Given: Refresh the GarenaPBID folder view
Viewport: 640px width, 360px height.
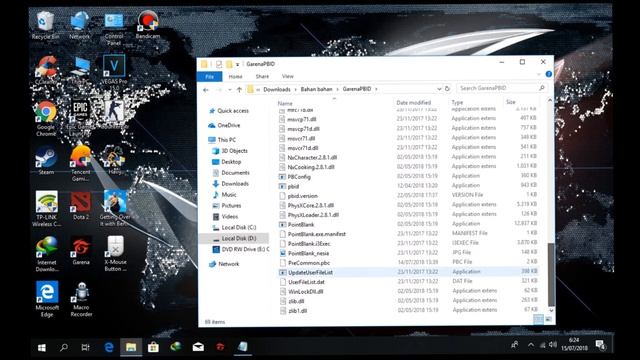Looking at the screenshot, I should tap(447, 89).
